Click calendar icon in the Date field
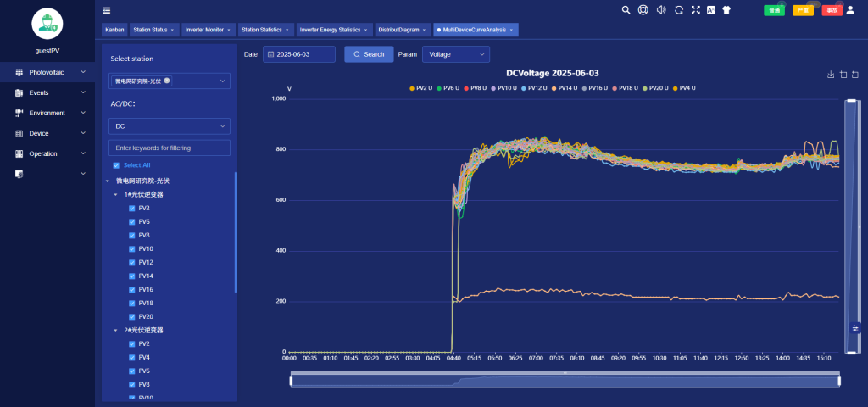The height and width of the screenshot is (407, 868). [x=270, y=54]
